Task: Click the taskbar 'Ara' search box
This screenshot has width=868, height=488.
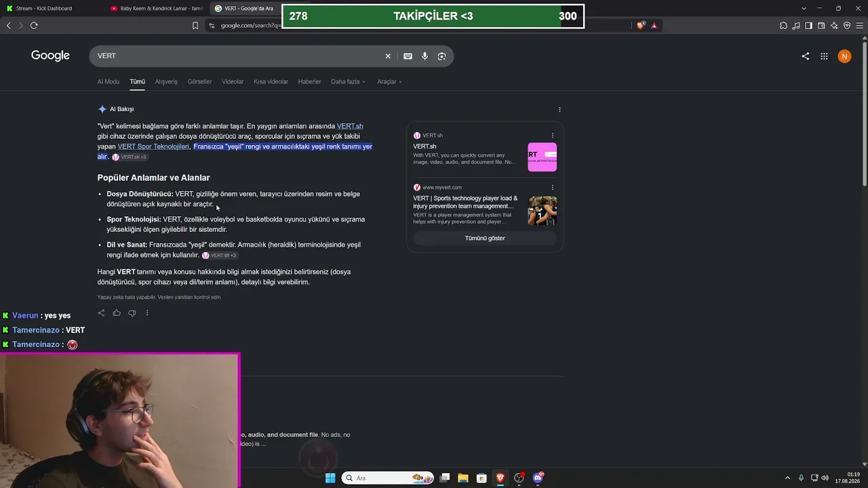Action: click(389, 478)
